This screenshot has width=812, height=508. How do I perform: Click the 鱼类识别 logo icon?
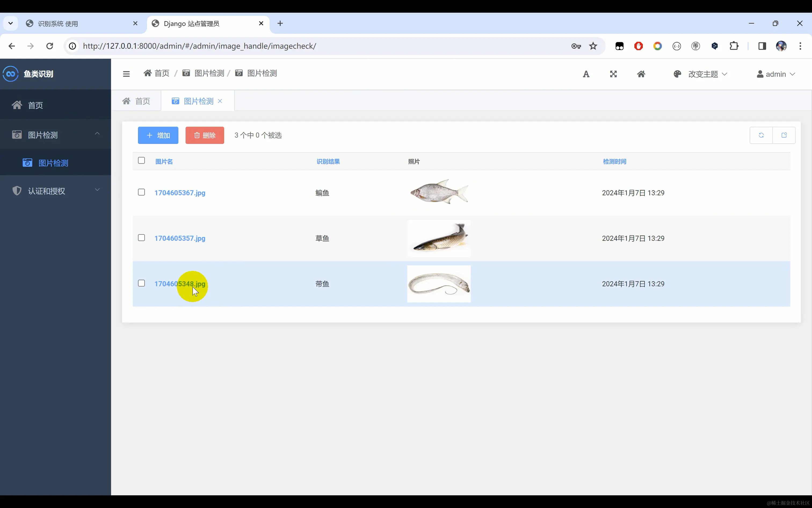coord(10,74)
